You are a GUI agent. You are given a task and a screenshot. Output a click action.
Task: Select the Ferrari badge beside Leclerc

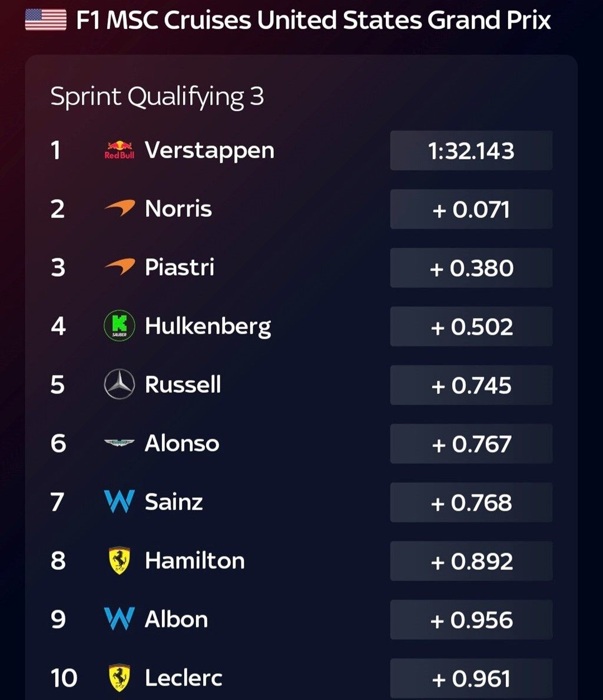120,678
